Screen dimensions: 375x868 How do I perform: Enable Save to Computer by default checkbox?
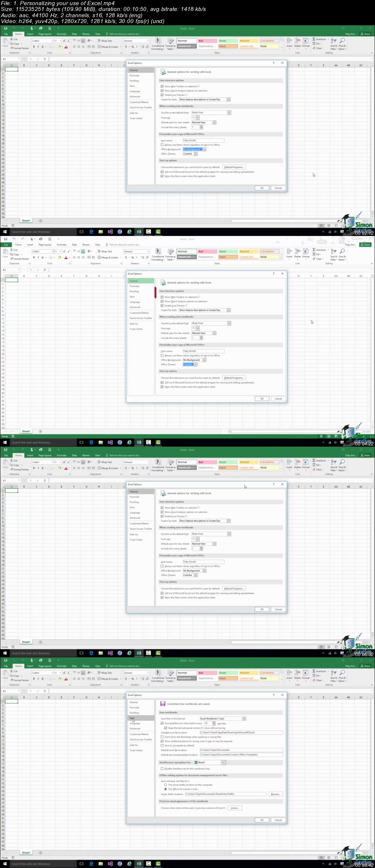tap(162, 746)
